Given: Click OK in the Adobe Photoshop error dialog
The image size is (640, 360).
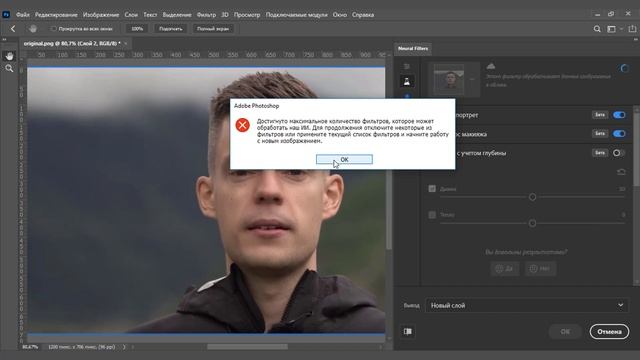Looking at the screenshot, I should pyautogui.click(x=344, y=159).
